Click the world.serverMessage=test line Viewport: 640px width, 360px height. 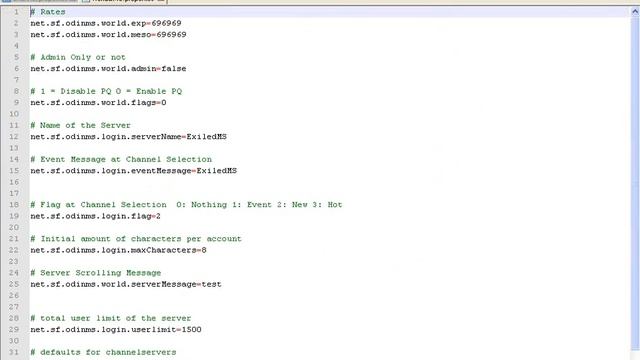click(x=126, y=284)
